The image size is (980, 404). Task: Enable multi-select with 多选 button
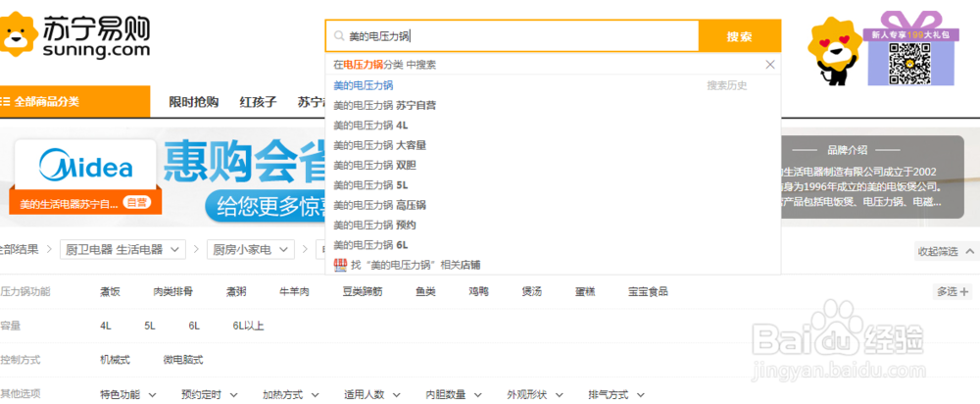953,291
